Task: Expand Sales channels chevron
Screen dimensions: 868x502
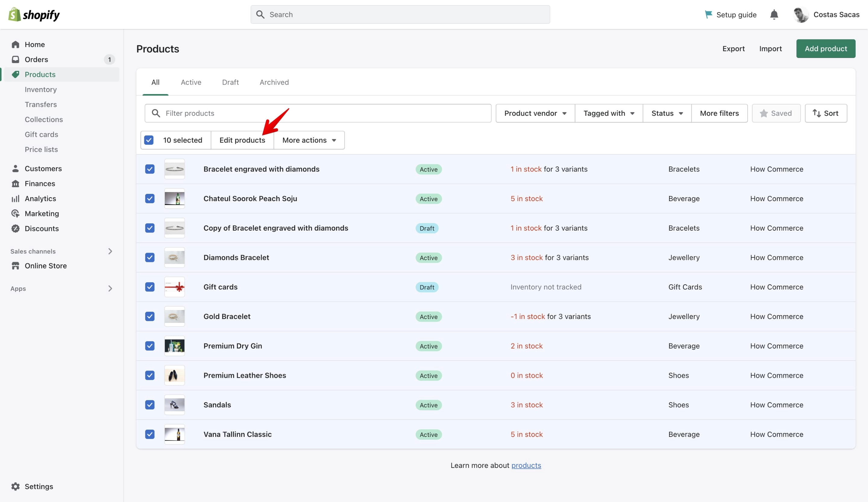Action: tap(110, 251)
